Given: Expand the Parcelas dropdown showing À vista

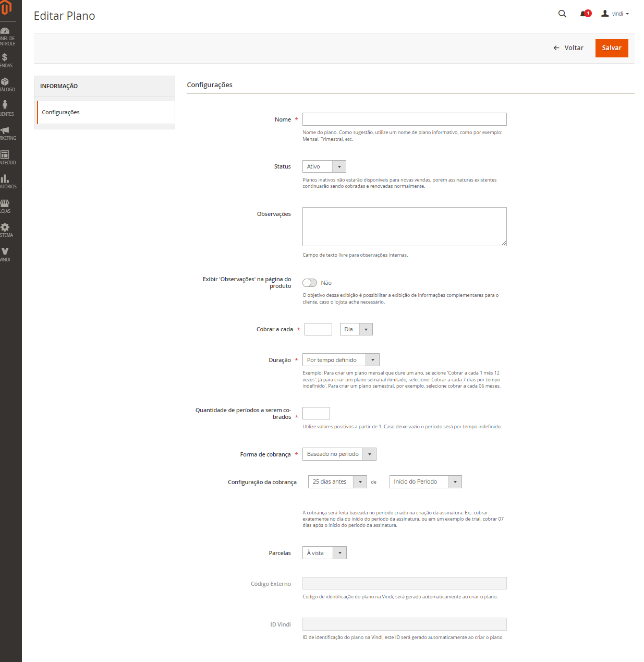Looking at the screenshot, I should click(324, 553).
